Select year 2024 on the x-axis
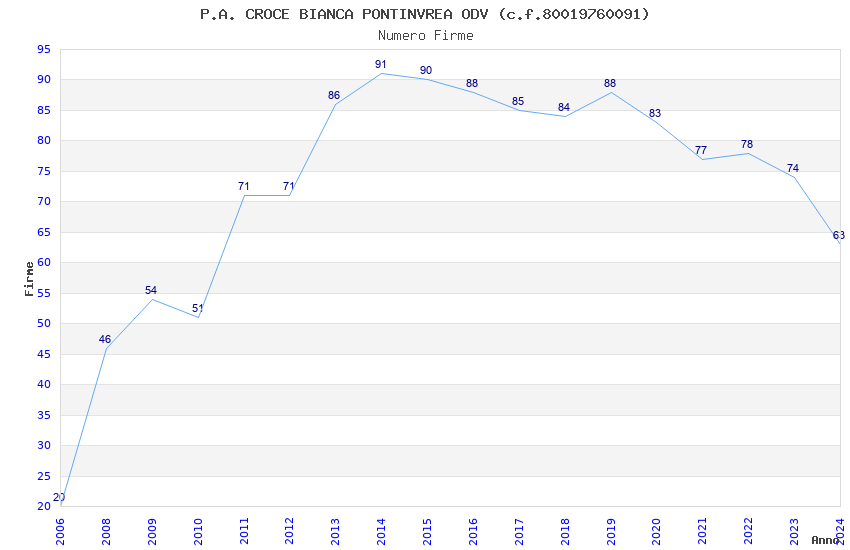The height and width of the screenshot is (550, 850). pos(840,531)
